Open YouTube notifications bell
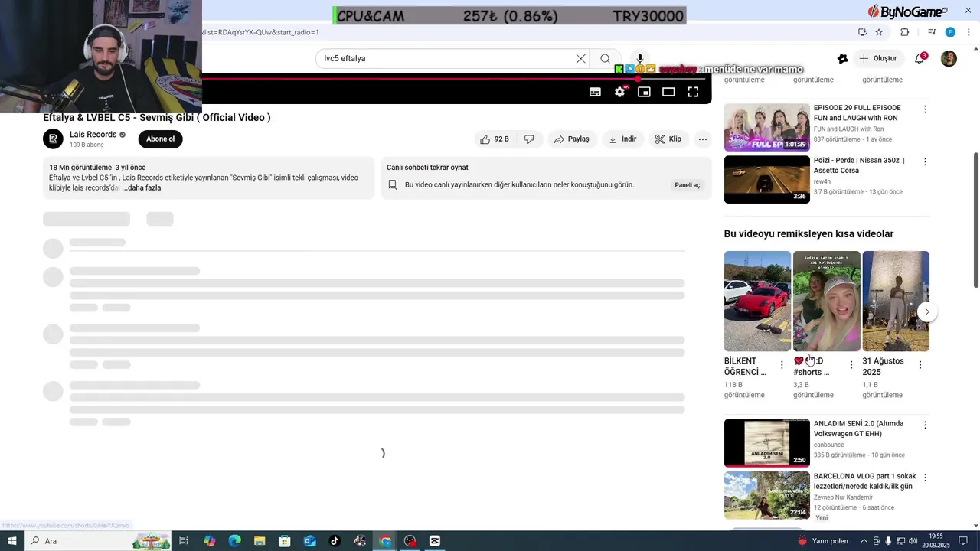This screenshot has width=980, height=551. [920, 59]
